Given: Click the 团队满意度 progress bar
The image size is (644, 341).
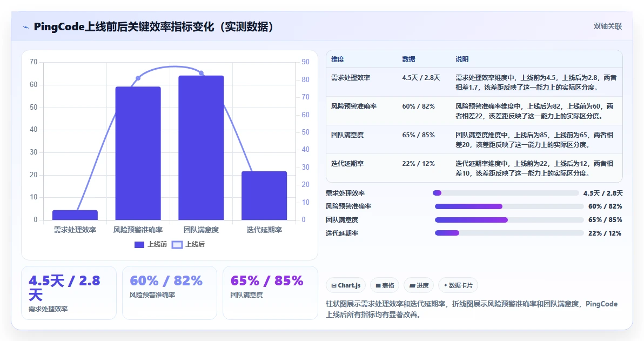Looking at the screenshot, I should point(509,220).
